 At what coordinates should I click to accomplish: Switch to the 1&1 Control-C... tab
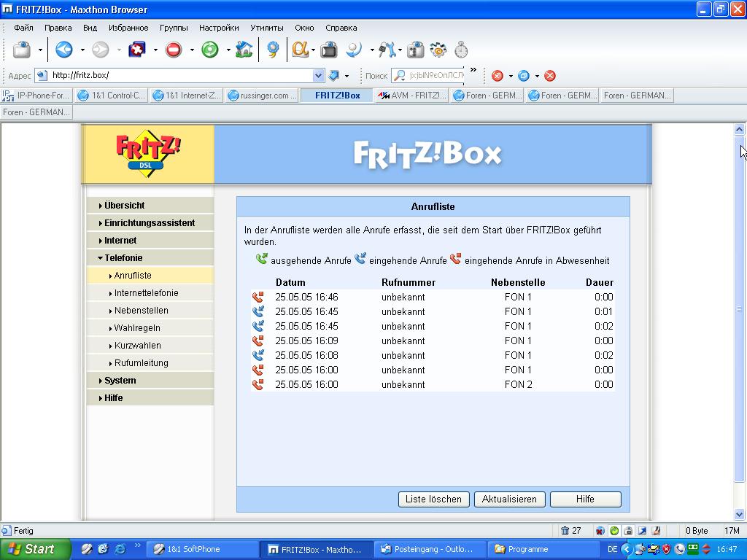[x=112, y=96]
